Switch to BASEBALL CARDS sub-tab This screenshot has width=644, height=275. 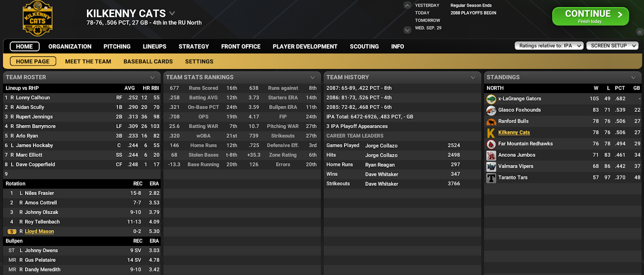[x=148, y=61]
